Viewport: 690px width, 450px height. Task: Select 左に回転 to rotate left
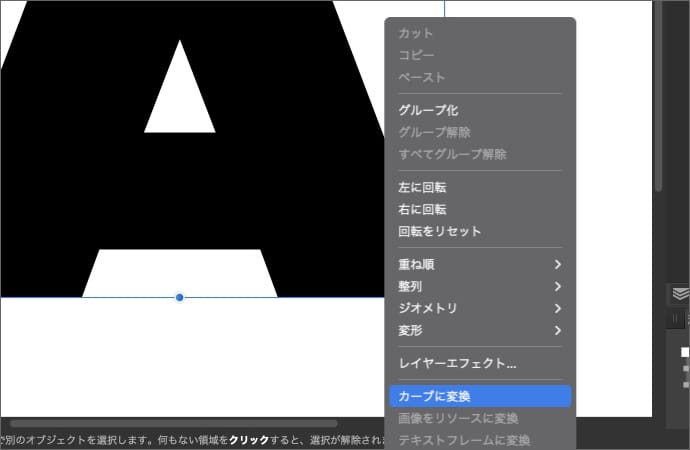423,187
